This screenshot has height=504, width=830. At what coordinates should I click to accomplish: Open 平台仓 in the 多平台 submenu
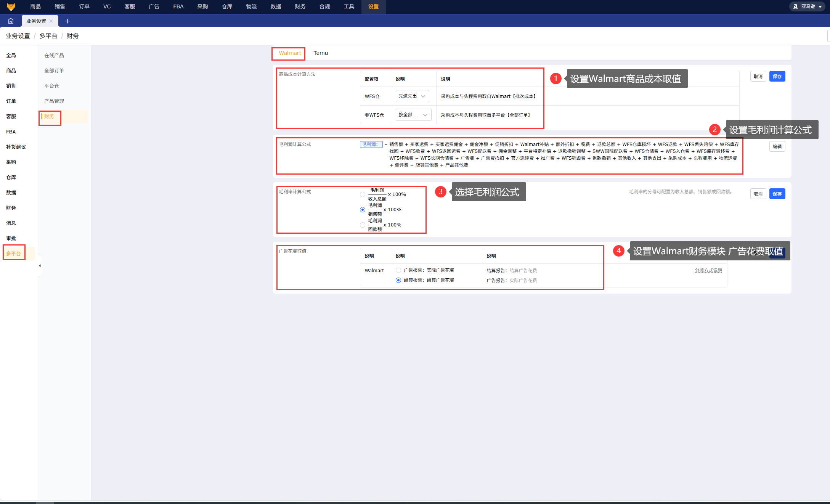[51, 86]
